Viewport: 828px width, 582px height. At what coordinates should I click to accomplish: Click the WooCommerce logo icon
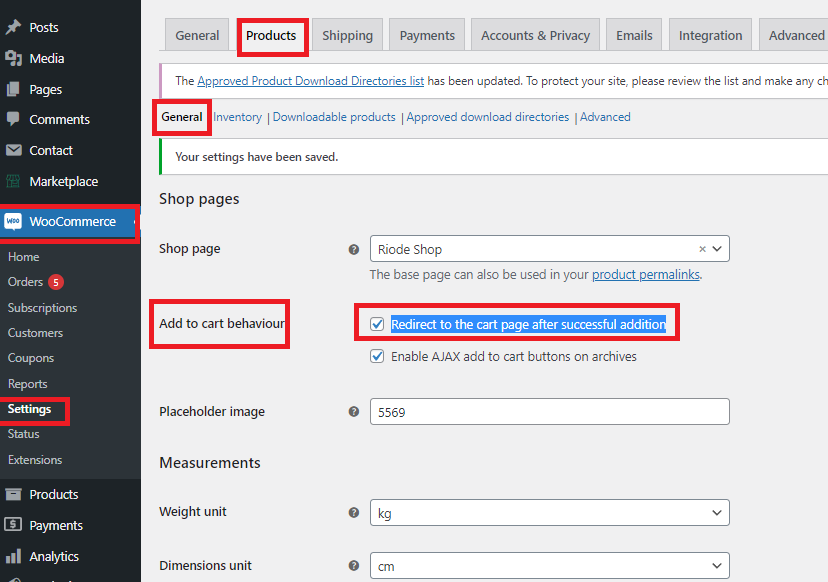(x=13, y=221)
